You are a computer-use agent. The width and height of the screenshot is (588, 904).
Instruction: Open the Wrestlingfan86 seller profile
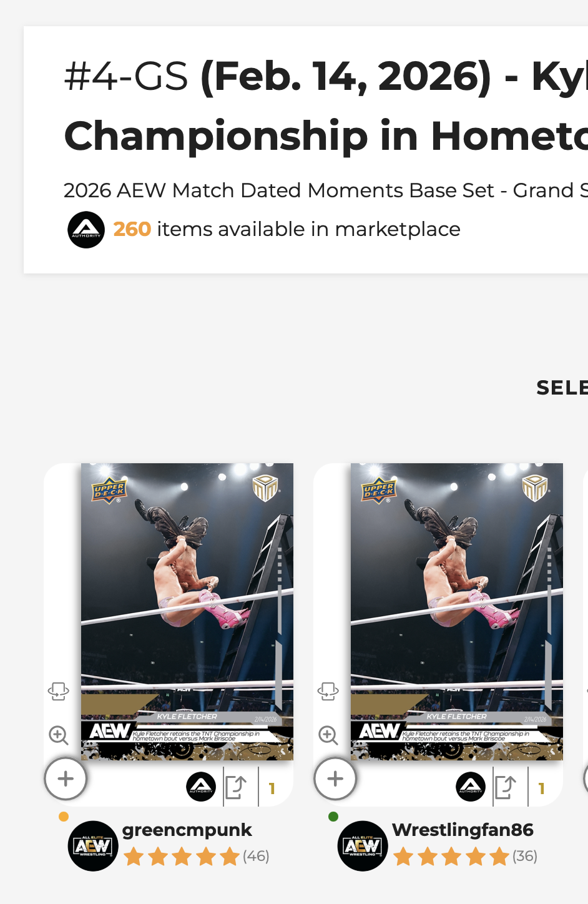[x=463, y=830]
